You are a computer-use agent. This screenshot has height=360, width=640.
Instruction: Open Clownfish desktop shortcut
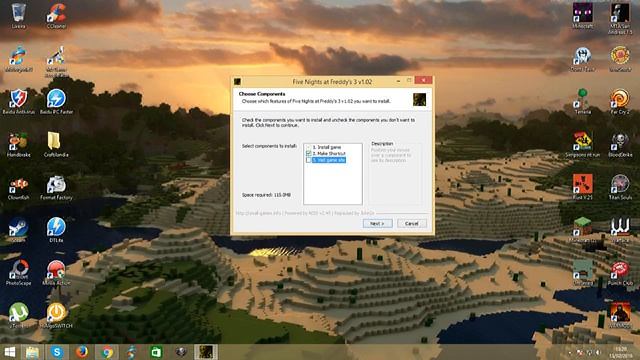(18, 188)
